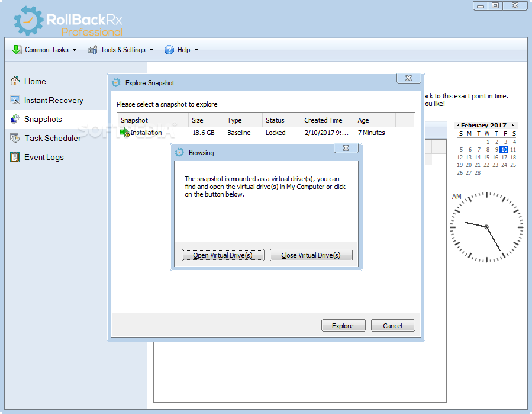532x414 pixels.
Task: Go to previous month in calendar
Action: [458, 126]
